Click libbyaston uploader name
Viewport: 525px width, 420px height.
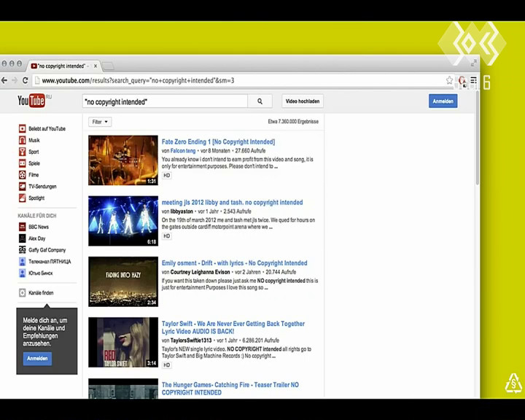(182, 211)
